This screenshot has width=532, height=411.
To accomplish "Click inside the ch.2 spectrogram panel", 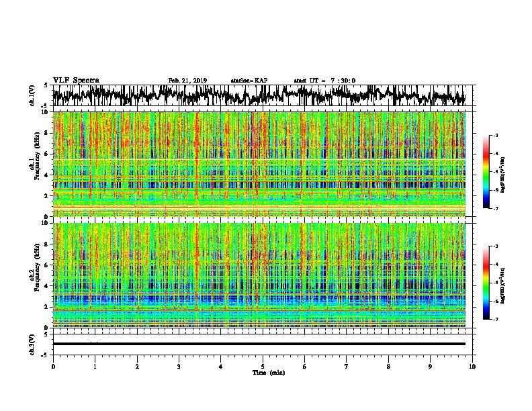I will pos(259,275).
